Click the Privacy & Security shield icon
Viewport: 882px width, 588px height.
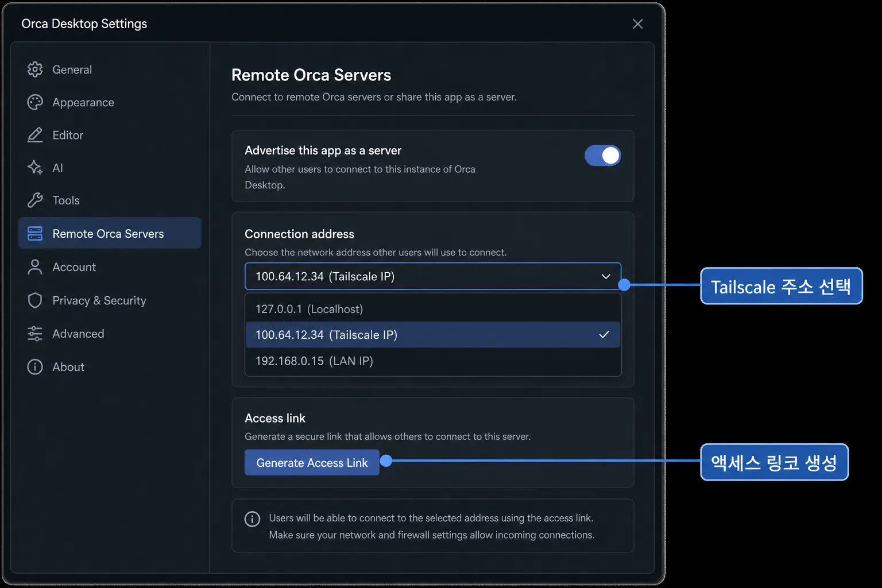(35, 300)
